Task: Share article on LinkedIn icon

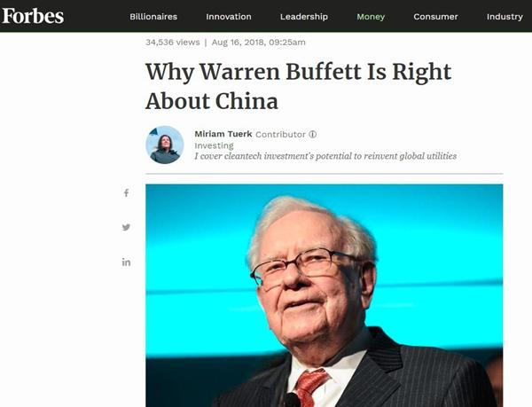Action: click(x=126, y=262)
